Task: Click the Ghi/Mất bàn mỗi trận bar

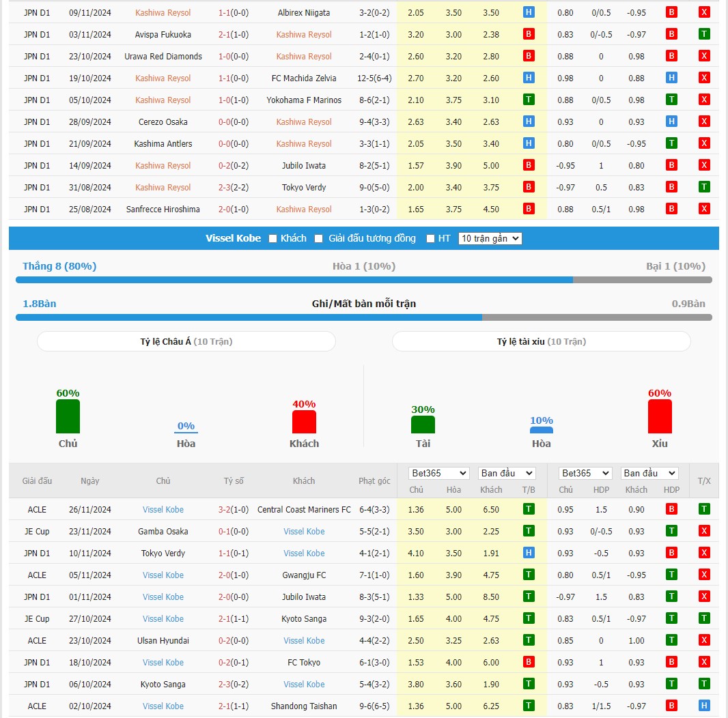Action: [x=364, y=317]
